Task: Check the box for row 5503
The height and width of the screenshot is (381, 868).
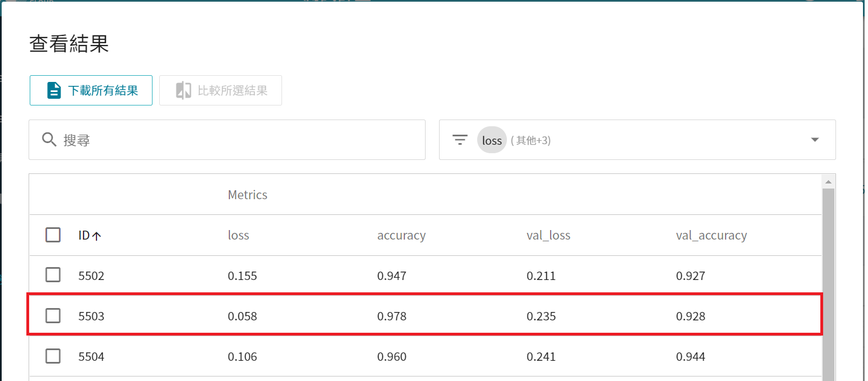Action: pos(53,316)
